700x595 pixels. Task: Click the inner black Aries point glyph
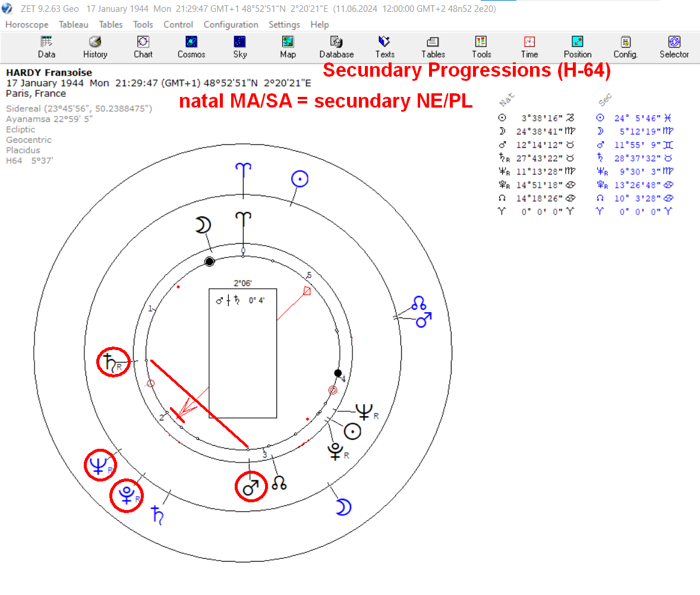tap(243, 220)
